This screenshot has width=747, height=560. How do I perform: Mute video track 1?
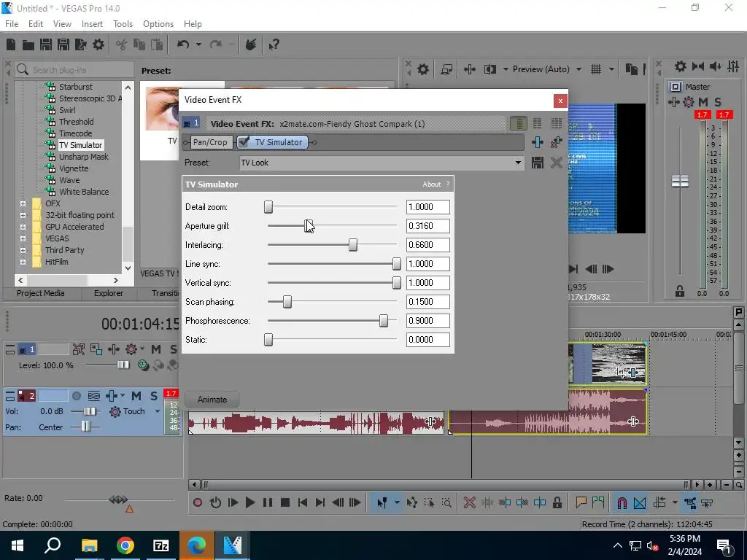(x=156, y=349)
